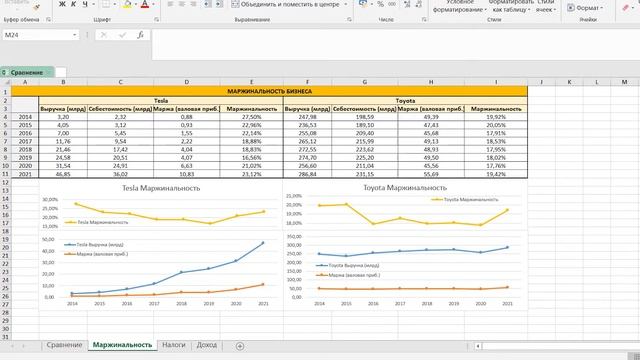This screenshot has width=640, height=360.
Task: Open underline style dropdown arrow
Action: tap(93, 4)
